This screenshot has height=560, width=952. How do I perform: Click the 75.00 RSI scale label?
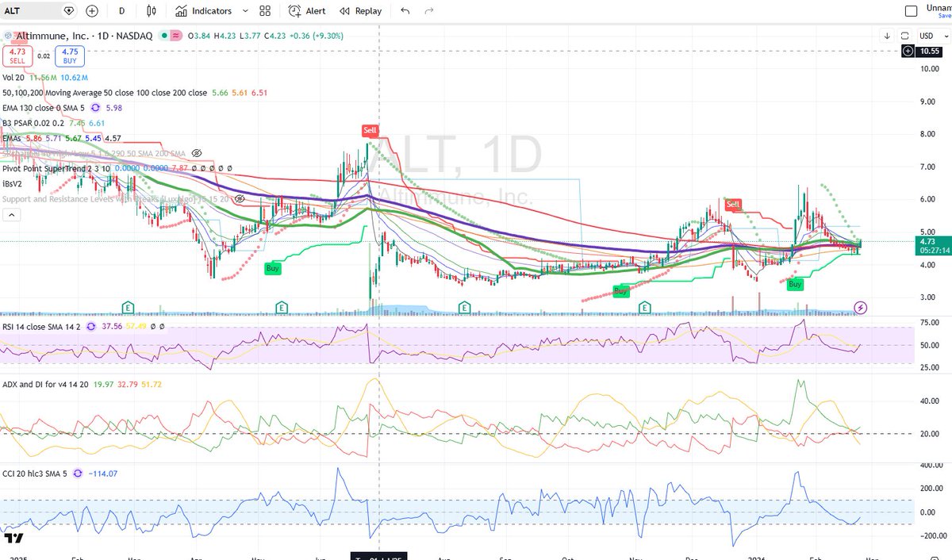[928, 323]
